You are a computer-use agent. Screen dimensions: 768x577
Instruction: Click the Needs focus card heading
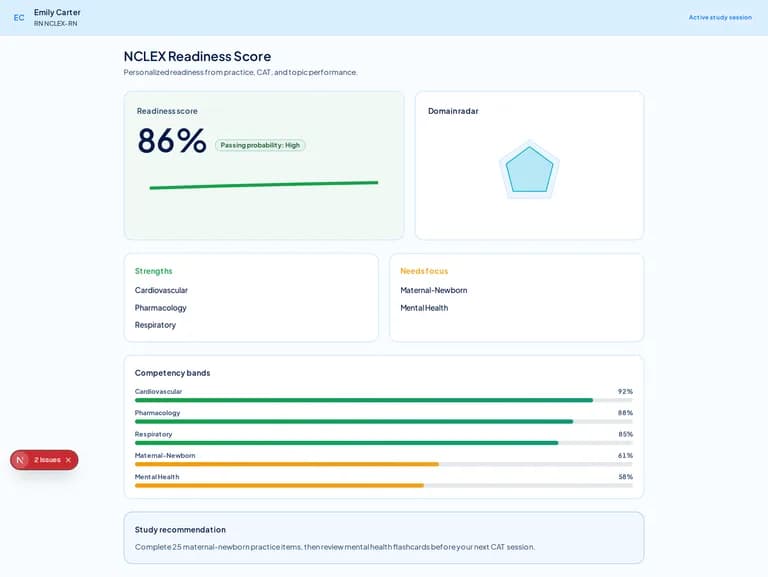pyautogui.click(x=424, y=271)
